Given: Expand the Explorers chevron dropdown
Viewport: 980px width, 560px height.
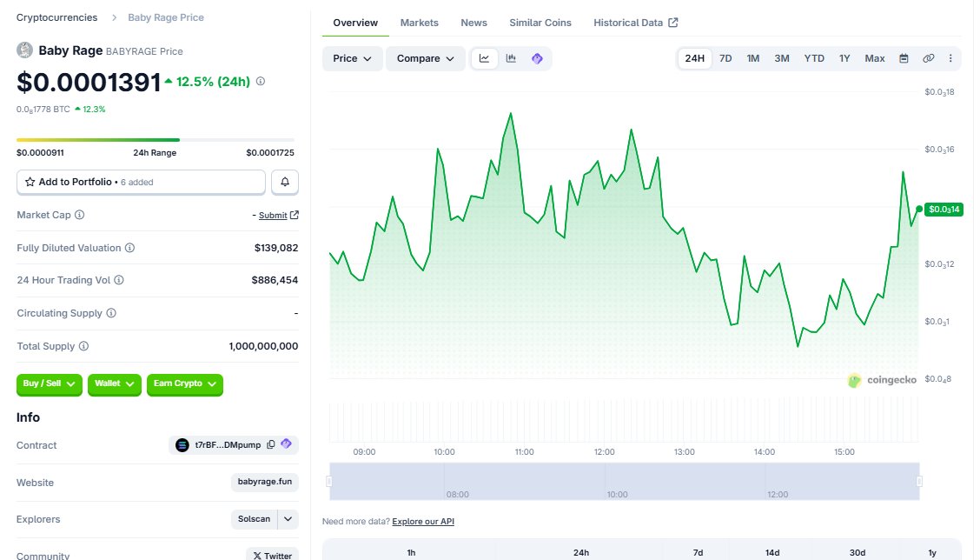Looking at the screenshot, I should [288, 519].
